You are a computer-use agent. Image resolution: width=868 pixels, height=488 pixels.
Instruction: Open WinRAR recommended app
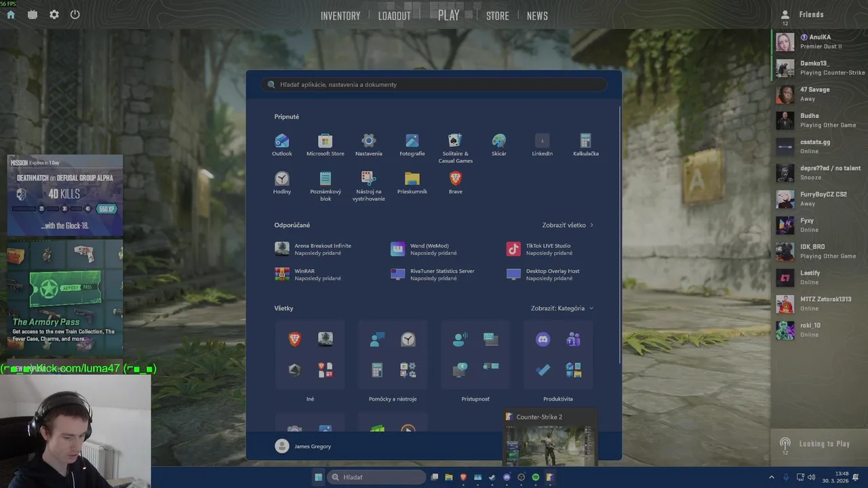click(308, 274)
